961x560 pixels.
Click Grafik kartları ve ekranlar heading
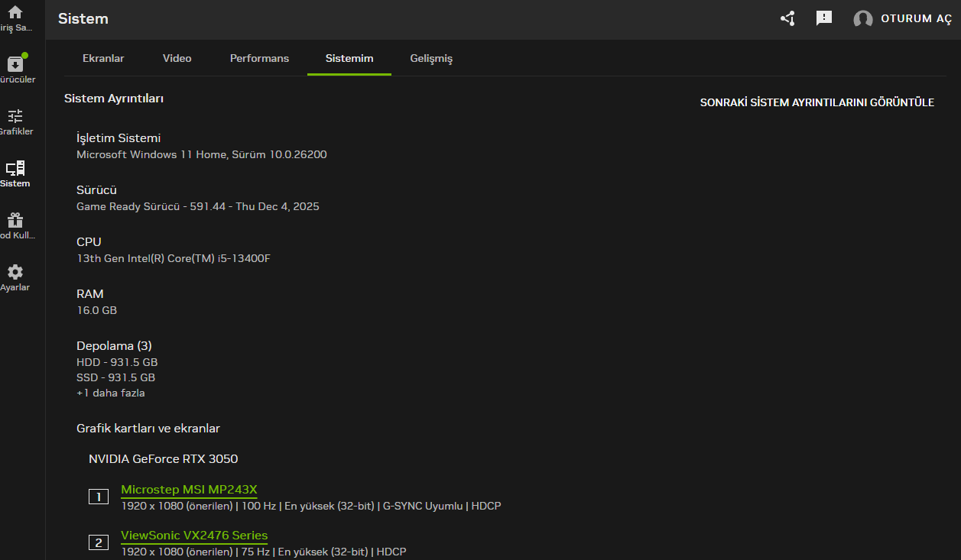(148, 429)
